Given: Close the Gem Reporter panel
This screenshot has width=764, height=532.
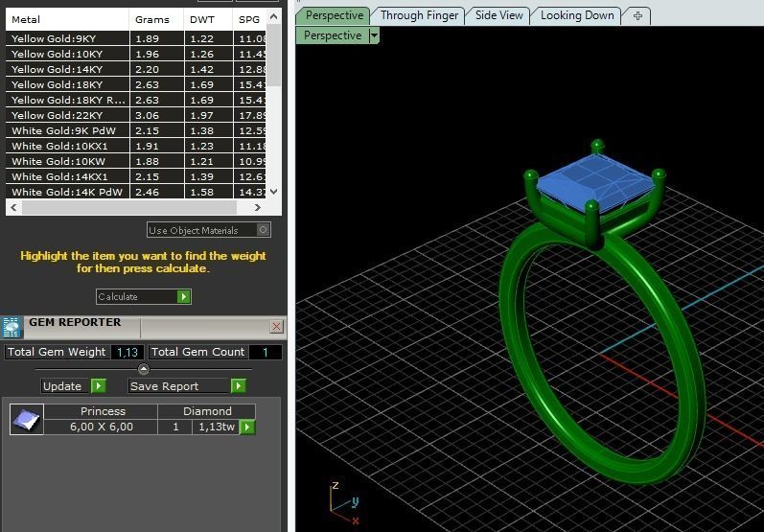Looking at the screenshot, I should [276, 327].
